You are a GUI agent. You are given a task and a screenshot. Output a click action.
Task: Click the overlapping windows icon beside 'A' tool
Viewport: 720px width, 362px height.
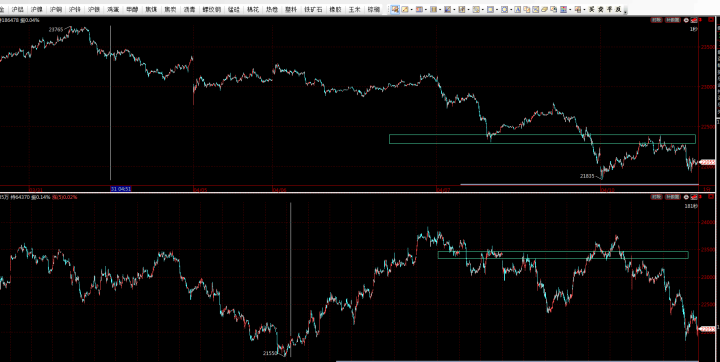click(527, 9)
